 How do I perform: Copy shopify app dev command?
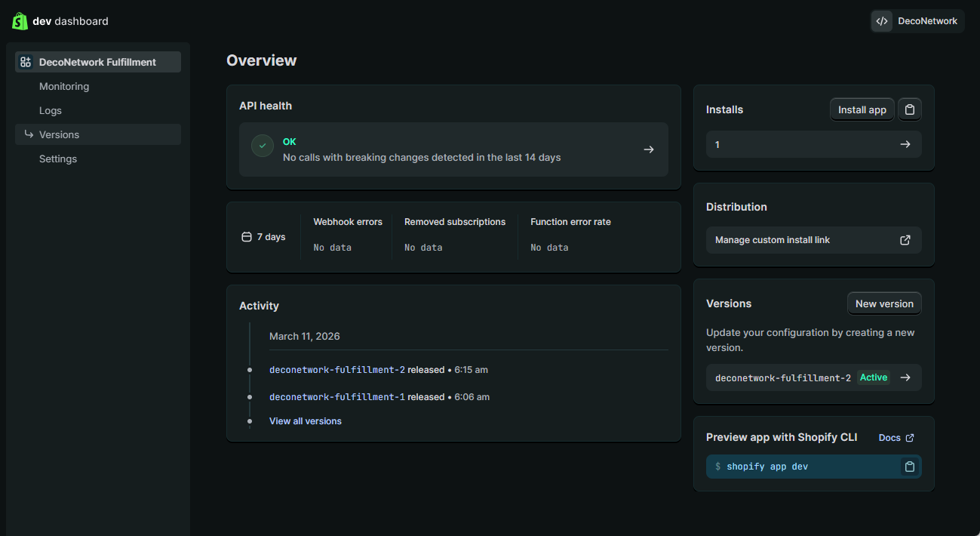(x=910, y=467)
